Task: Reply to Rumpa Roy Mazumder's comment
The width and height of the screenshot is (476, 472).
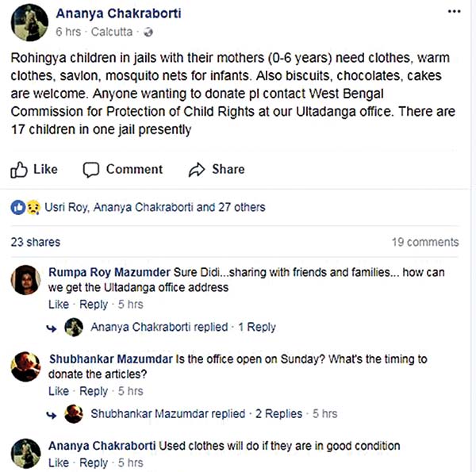Action: click(93, 305)
